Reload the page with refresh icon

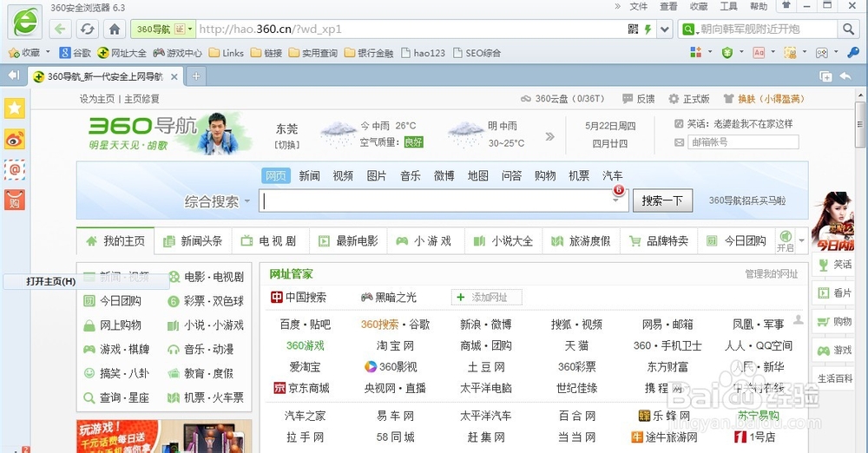tap(88, 30)
